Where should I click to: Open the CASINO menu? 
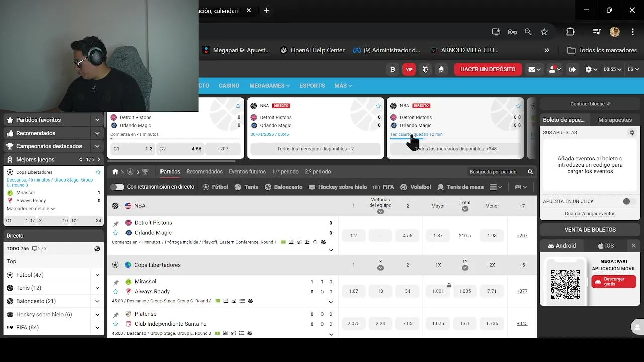[x=229, y=86]
